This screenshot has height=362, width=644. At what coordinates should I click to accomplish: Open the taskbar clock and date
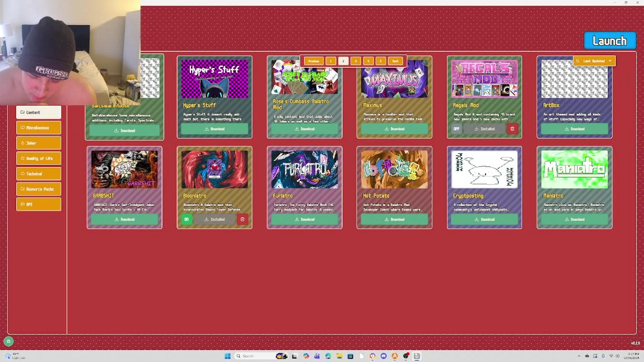tap(631, 356)
